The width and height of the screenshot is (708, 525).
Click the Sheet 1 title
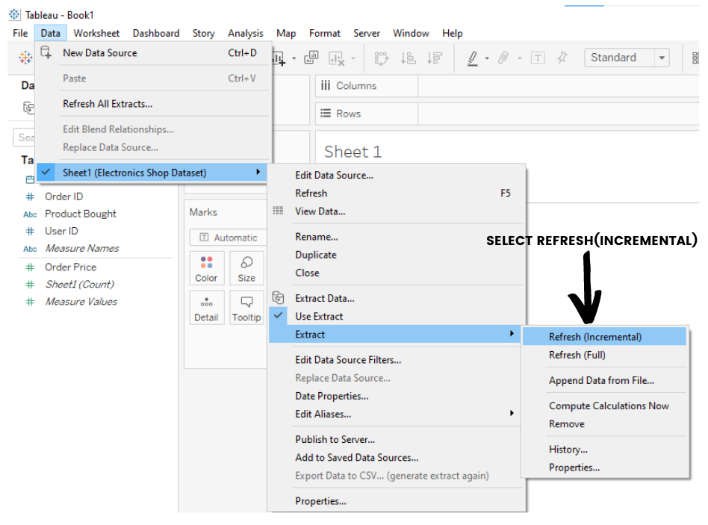[353, 152]
